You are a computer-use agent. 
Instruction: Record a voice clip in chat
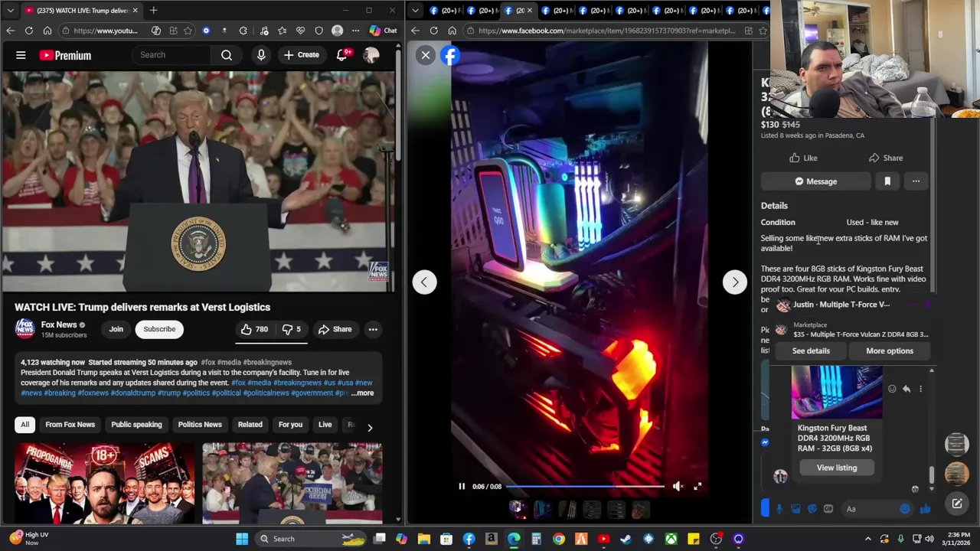pos(779,509)
